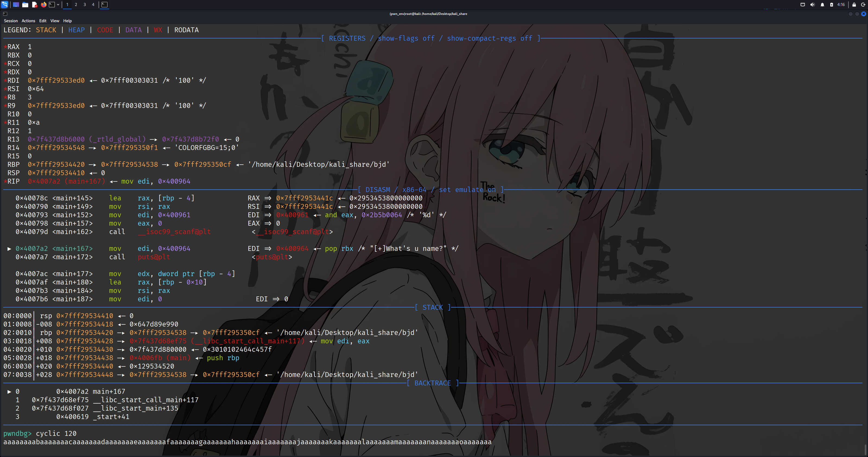Click STACK in the legend line
868x457 pixels.
(x=46, y=30)
